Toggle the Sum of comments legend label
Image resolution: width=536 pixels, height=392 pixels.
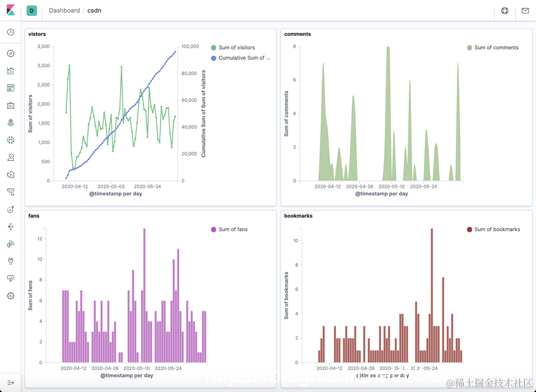(x=496, y=48)
